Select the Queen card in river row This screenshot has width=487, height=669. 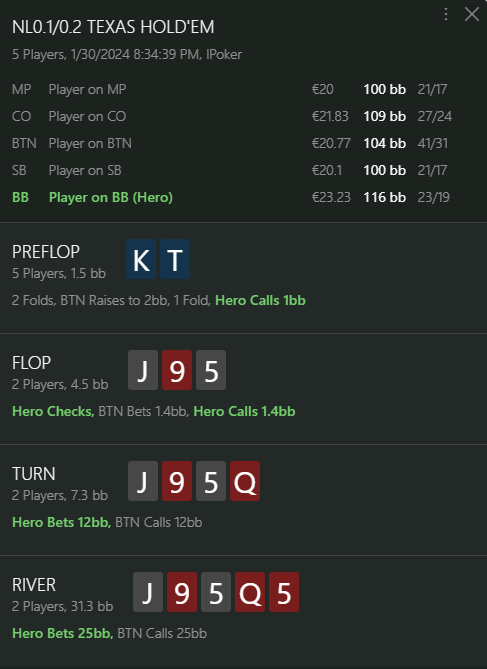(x=250, y=592)
